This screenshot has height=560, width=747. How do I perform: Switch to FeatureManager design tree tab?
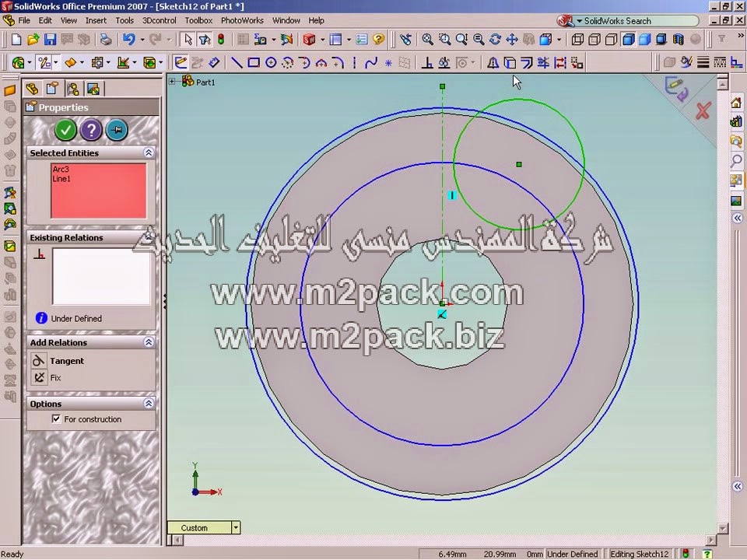(x=33, y=89)
